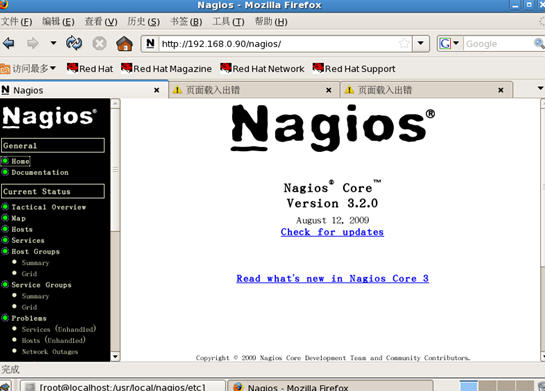Open the URL history dropdown arrow
This screenshot has width=545, height=391.
pyautogui.click(x=421, y=43)
